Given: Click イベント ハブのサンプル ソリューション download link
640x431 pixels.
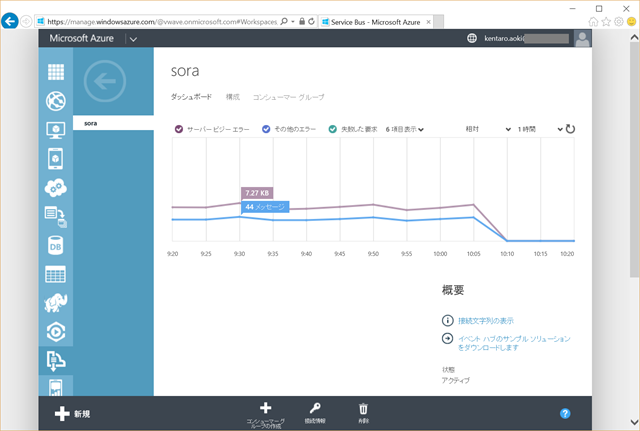Looking at the screenshot, I should pyautogui.click(x=514, y=343).
